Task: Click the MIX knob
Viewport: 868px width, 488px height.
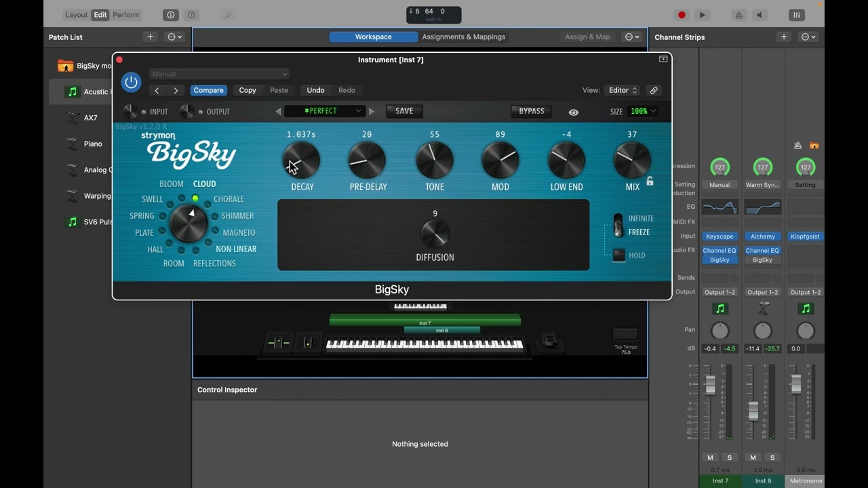Action: point(632,160)
